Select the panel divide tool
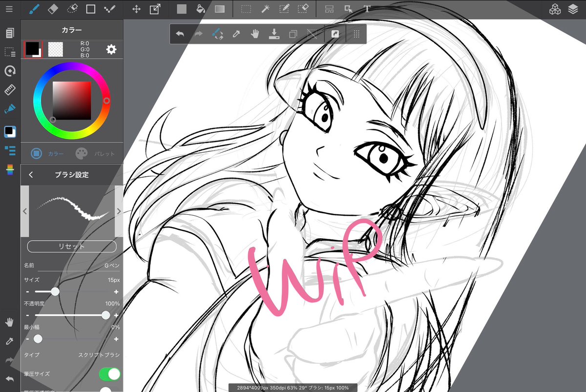This screenshot has height=392, width=586. click(330, 9)
